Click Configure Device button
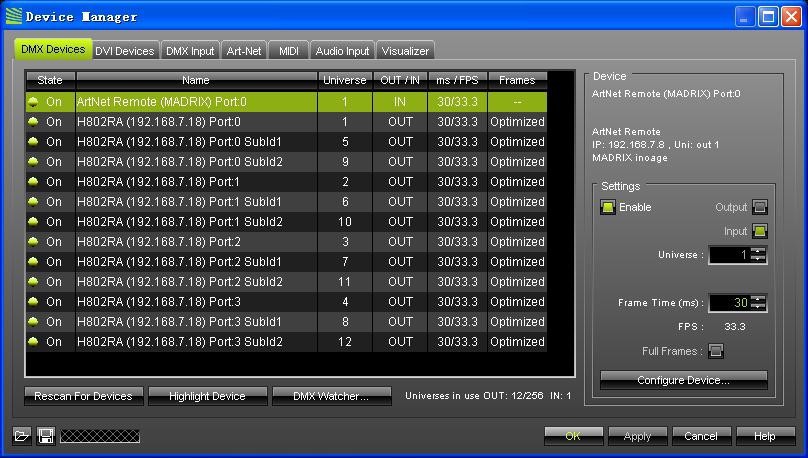 coord(683,380)
